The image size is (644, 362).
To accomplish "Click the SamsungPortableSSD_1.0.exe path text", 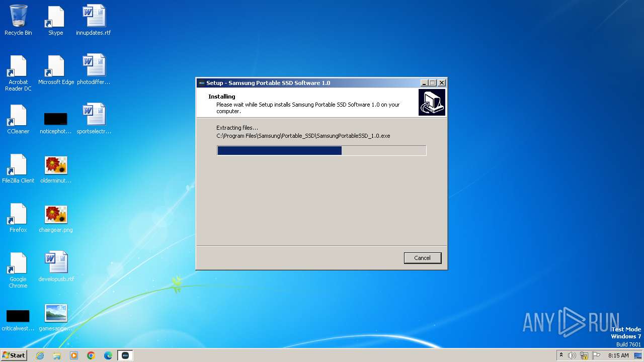I will pyautogui.click(x=303, y=136).
